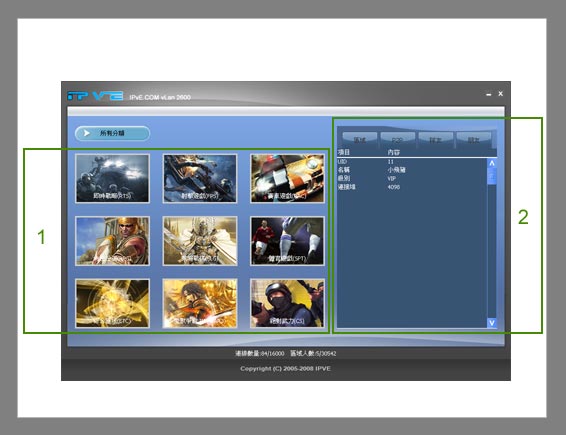Click the IPVE logo in title bar
Viewport: 566px width, 435px height.
[x=95, y=96]
